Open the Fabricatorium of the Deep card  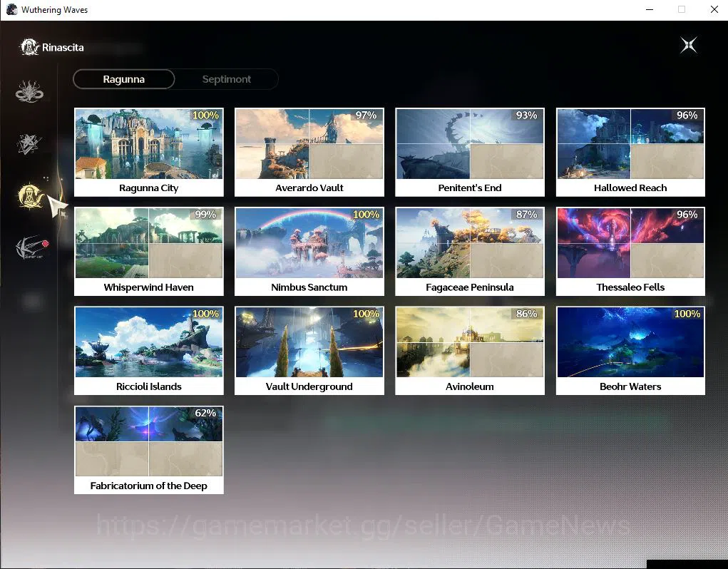pos(148,450)
